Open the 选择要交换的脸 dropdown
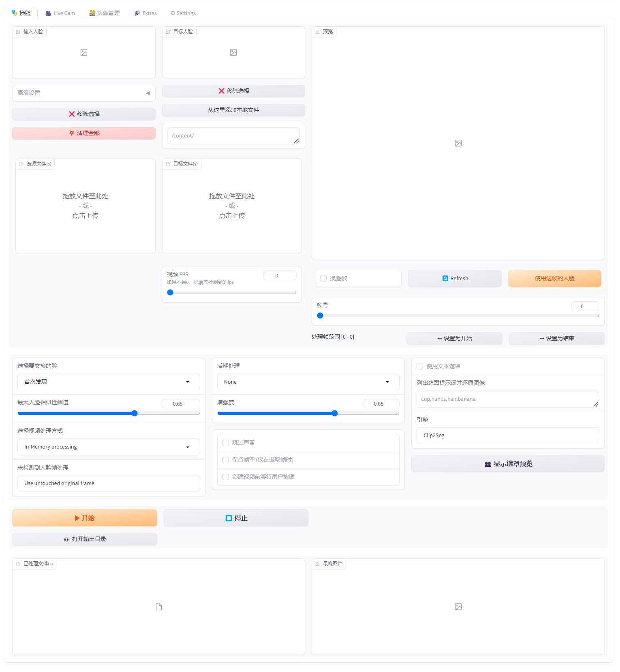 (109, 382)
